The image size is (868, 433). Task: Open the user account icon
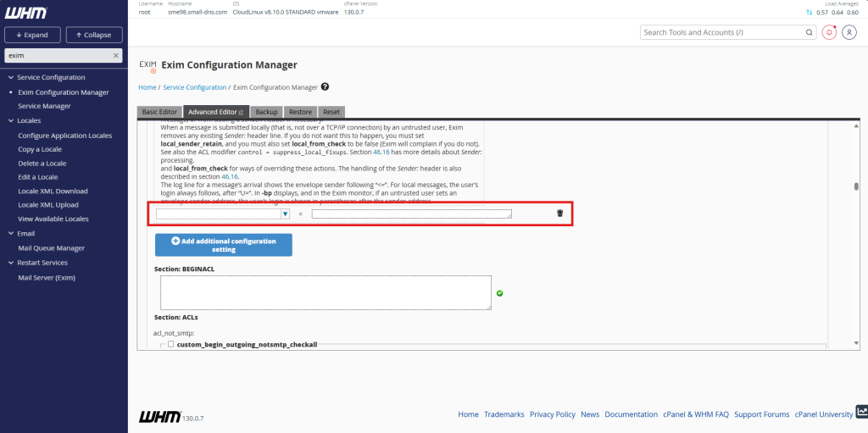849,32
